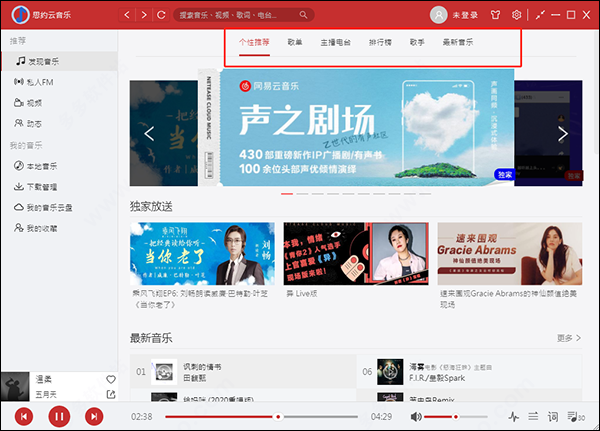This screenshot has width=600, height=431.
Task: Click the user avatar icon
Action: pos(439,15)
